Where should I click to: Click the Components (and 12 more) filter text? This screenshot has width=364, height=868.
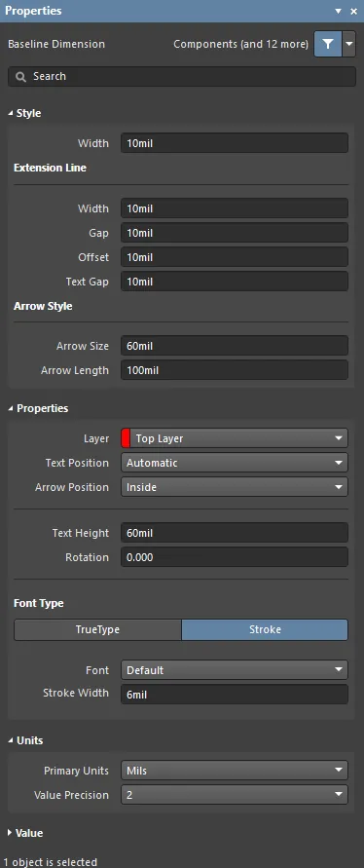[240, 44]
